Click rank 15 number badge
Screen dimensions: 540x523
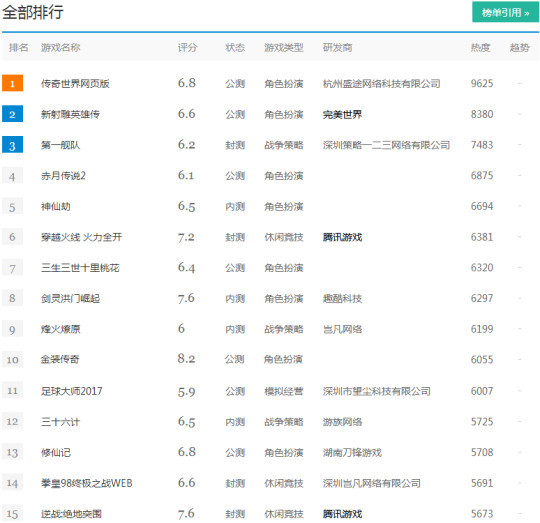click(12, 513)
